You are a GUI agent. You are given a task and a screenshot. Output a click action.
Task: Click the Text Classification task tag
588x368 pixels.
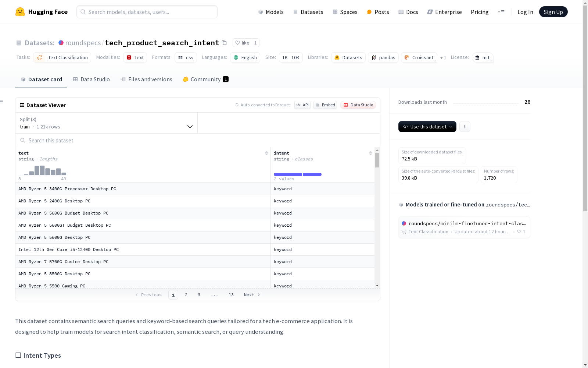(x=62, y=57)
